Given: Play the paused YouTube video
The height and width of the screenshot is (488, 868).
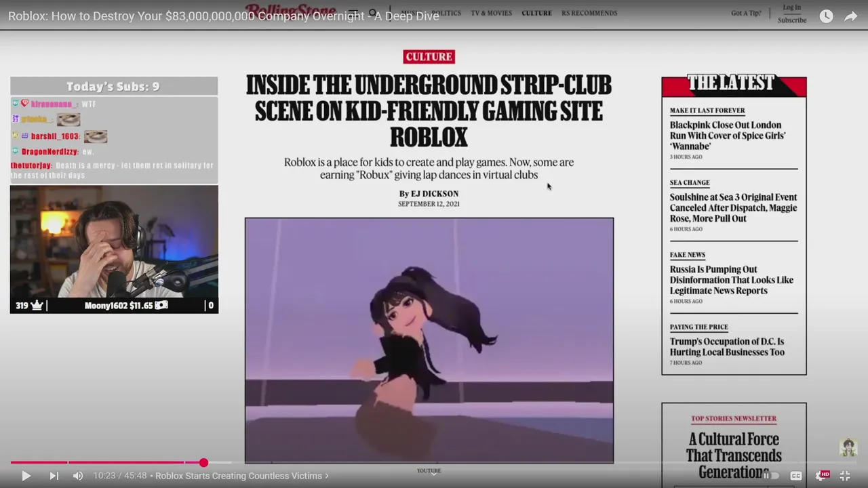Looking at the screenshot, I should (26, 476).
